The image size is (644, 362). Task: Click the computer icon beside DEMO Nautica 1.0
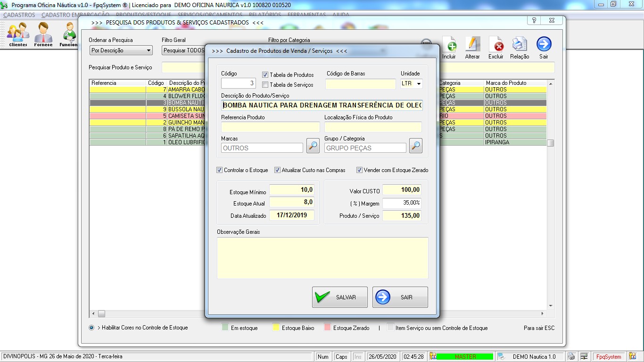click(502, 357)
